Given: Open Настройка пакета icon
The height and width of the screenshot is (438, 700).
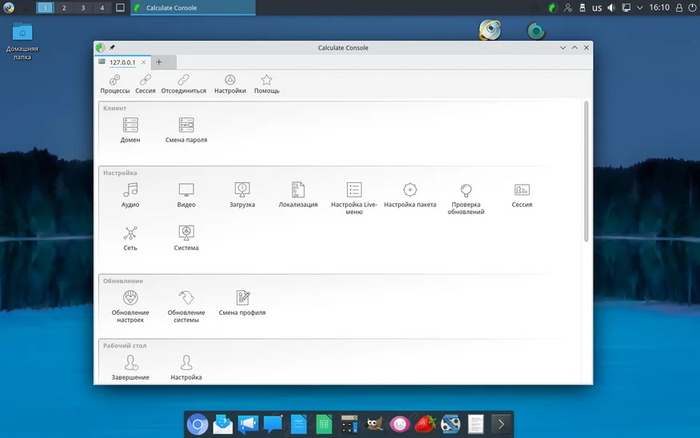Looking at the screenshot, I should coord(410,190).
